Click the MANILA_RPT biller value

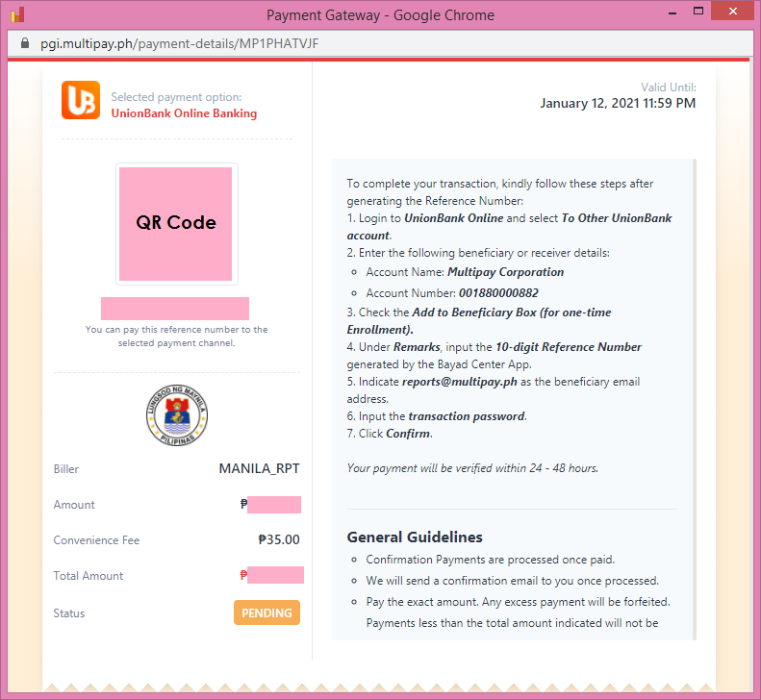(259, 468)
